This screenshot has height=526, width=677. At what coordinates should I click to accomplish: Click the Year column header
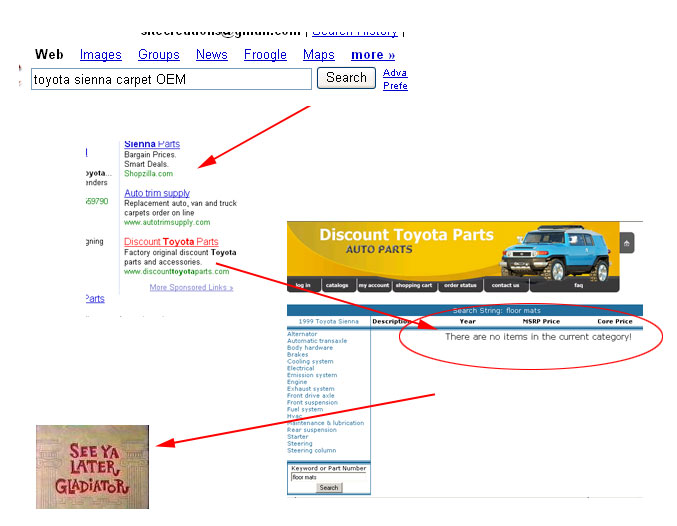468,322
